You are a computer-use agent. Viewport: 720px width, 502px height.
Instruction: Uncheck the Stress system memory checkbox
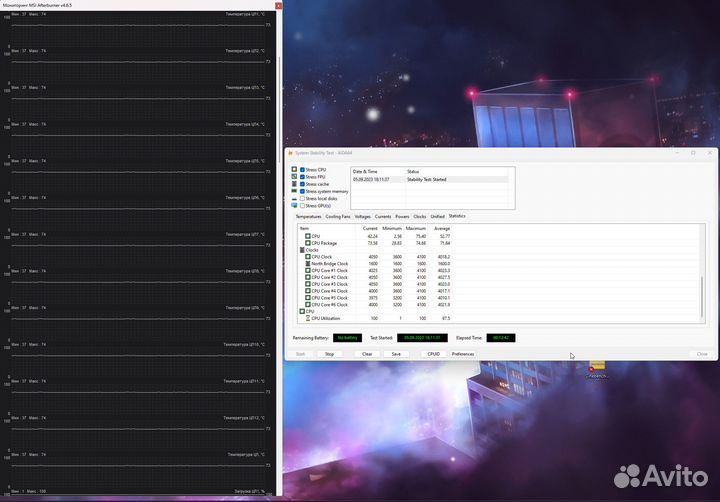302,192
